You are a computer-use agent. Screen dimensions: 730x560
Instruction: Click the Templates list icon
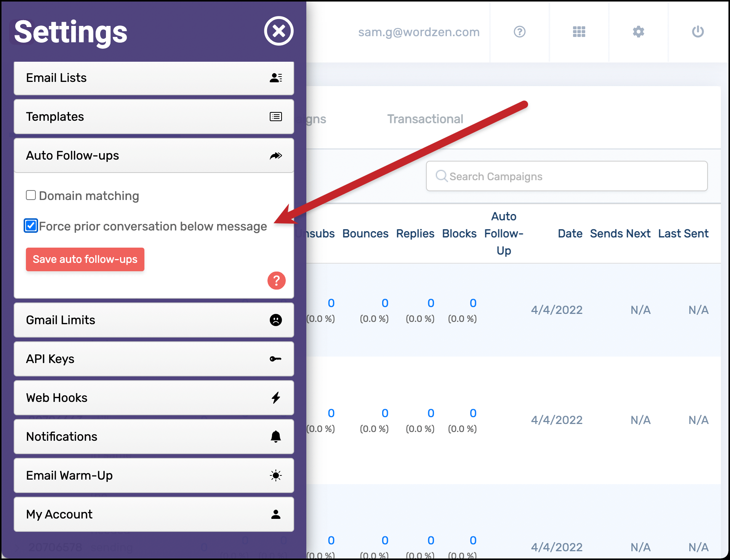[x=276, y=117]
